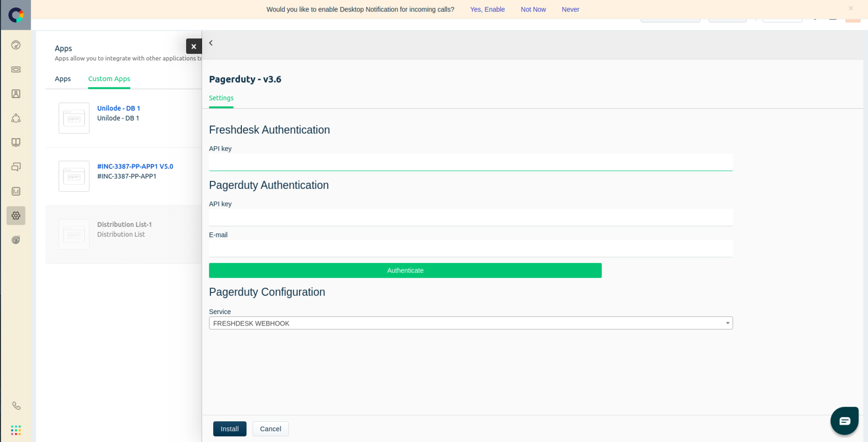
Task: Focus the Freshdesk API key field
Action: 471,162
